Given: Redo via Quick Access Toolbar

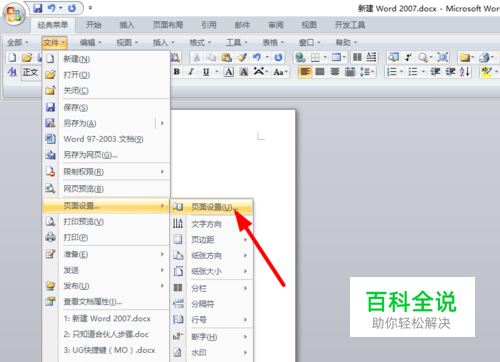Looking at the screenshot, I should point(72,8).
